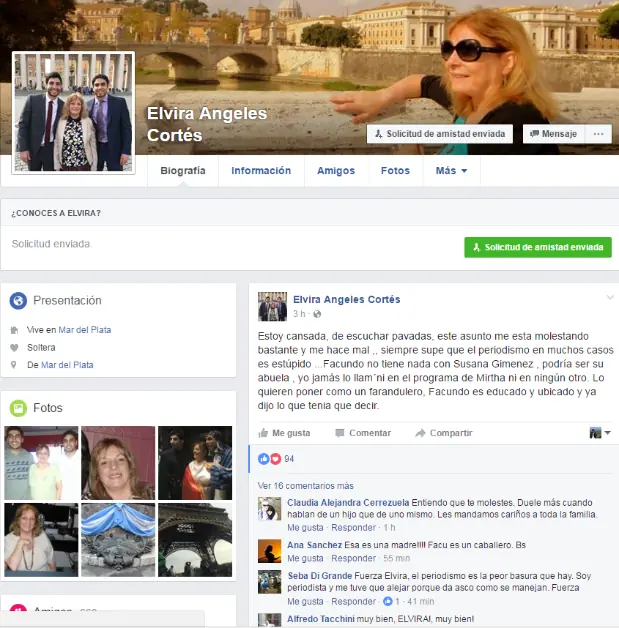
Task: Click like count icon on Seba Di Grande's comment
Action: [x=388, y=601]
